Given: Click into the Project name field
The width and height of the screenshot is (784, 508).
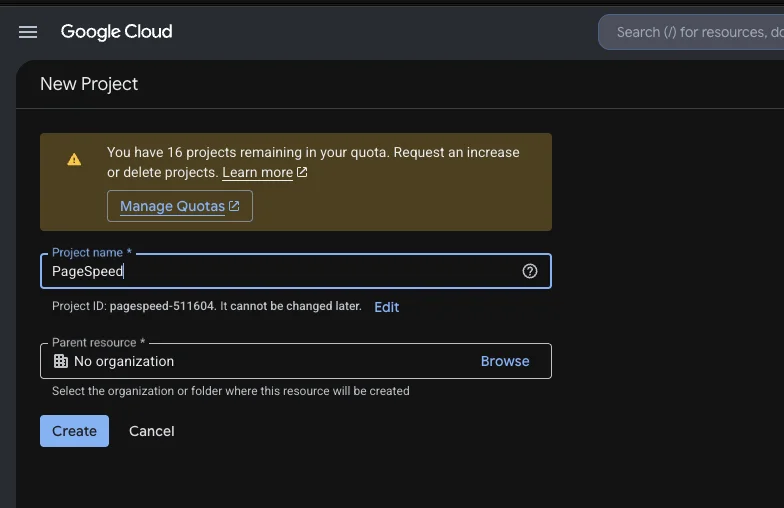Looking at the screenshot, I should coord(296,271).
